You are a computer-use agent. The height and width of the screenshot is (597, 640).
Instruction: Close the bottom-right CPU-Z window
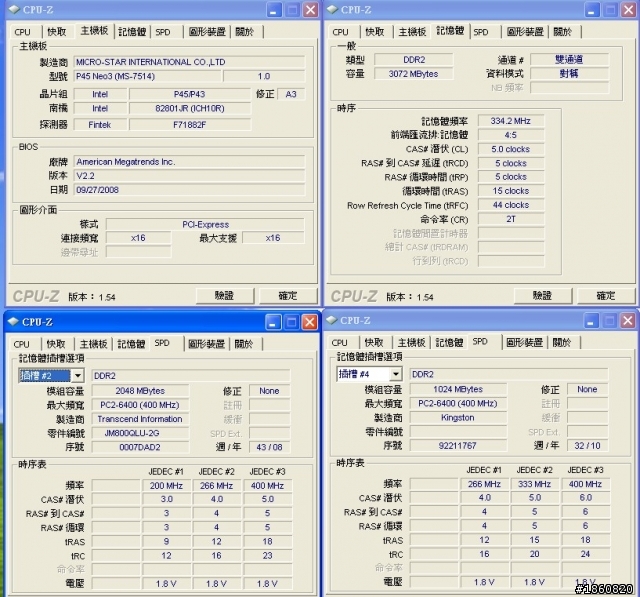click(x=628, y=321)
